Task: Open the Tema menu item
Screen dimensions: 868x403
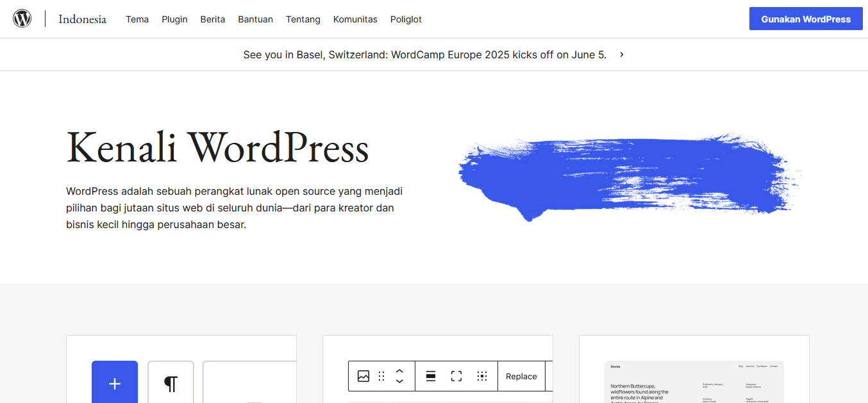Action: point(137,19)
